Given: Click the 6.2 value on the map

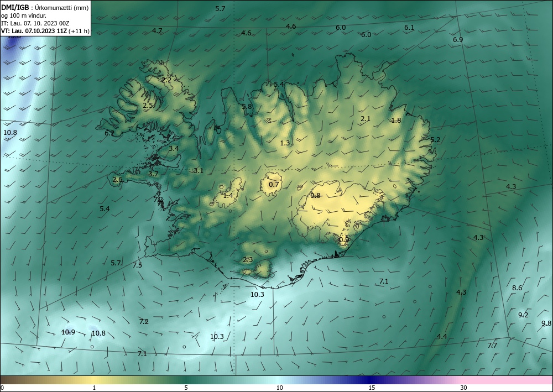Looking at the screenshot, I should [109, 133].
